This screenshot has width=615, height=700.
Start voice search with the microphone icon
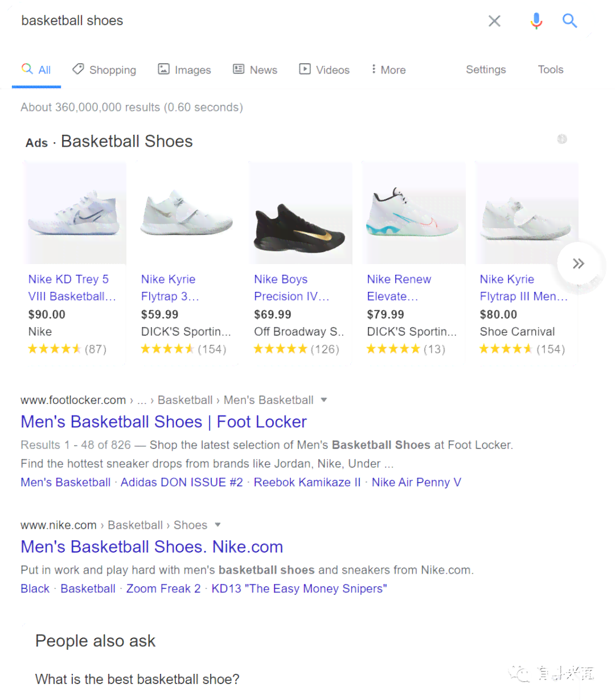536,21
